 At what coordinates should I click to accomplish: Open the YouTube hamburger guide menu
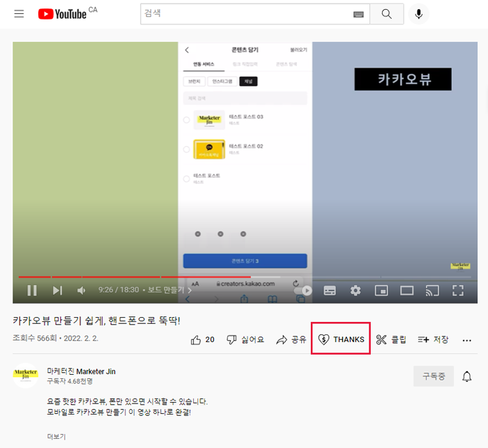(x=19, y=14)
